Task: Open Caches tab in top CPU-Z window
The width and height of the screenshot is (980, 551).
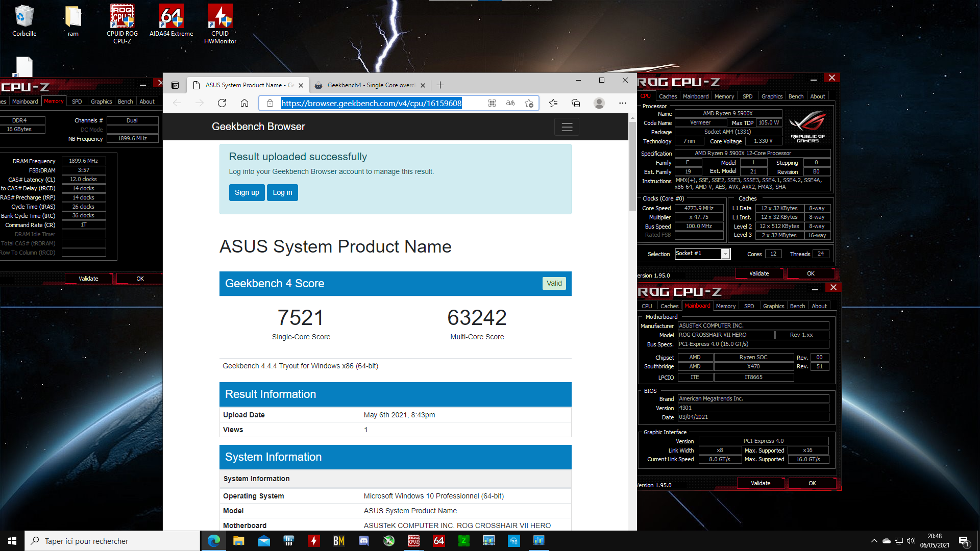Action: (668, 96)
